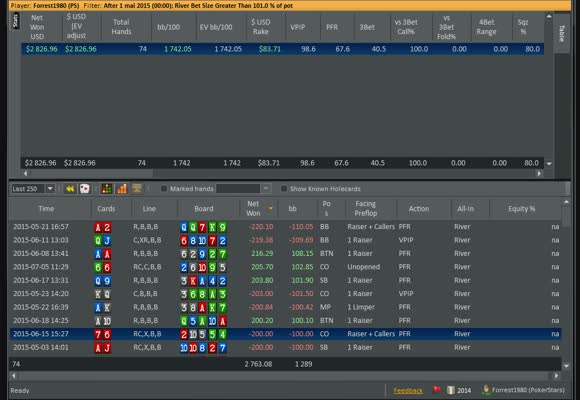The width and height of the screenshot is (580, 400).
Task: Expand the Last 250 dropdown
Action: (x=50, y=189)
